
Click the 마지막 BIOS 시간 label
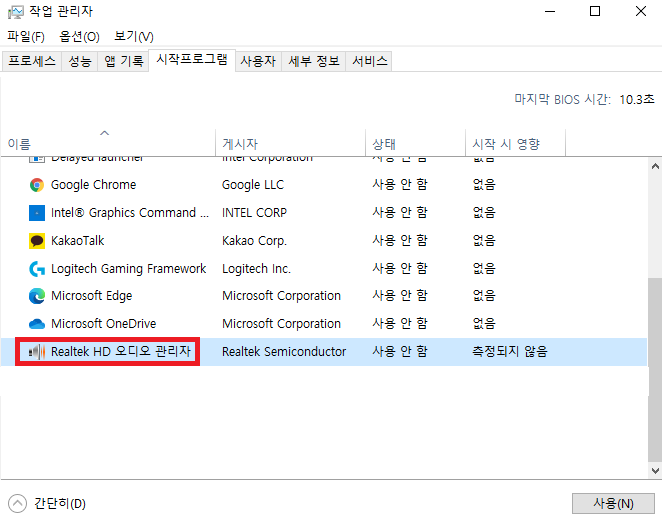point(562,100)
